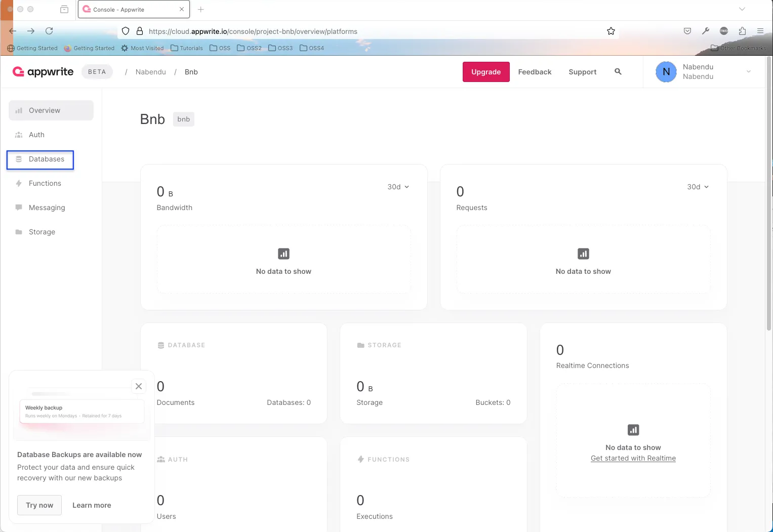Open the OSS4 bookmarks folder
773x532 pixels.
click(x=312, y=48)
